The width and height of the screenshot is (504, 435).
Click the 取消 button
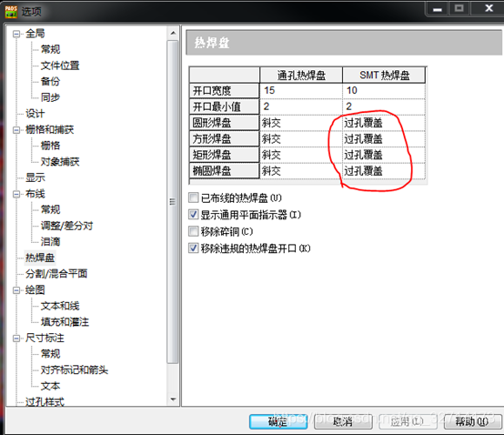pos(343,421)
